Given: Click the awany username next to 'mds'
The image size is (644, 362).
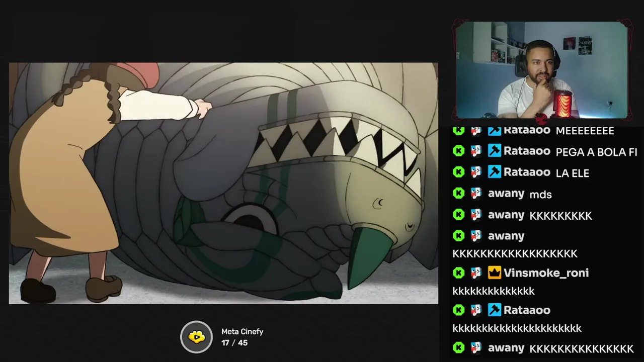Looking at the screenshot, I should click(x=506, y=194).
